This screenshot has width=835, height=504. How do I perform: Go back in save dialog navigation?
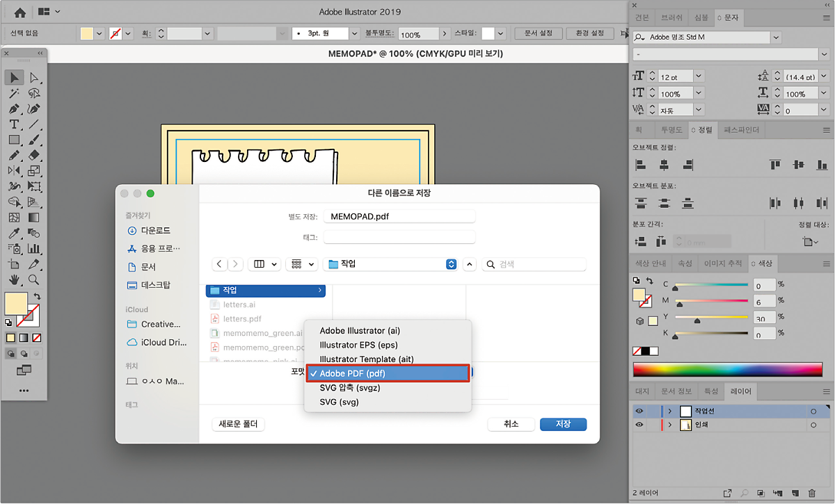click(x=219, y=264)
